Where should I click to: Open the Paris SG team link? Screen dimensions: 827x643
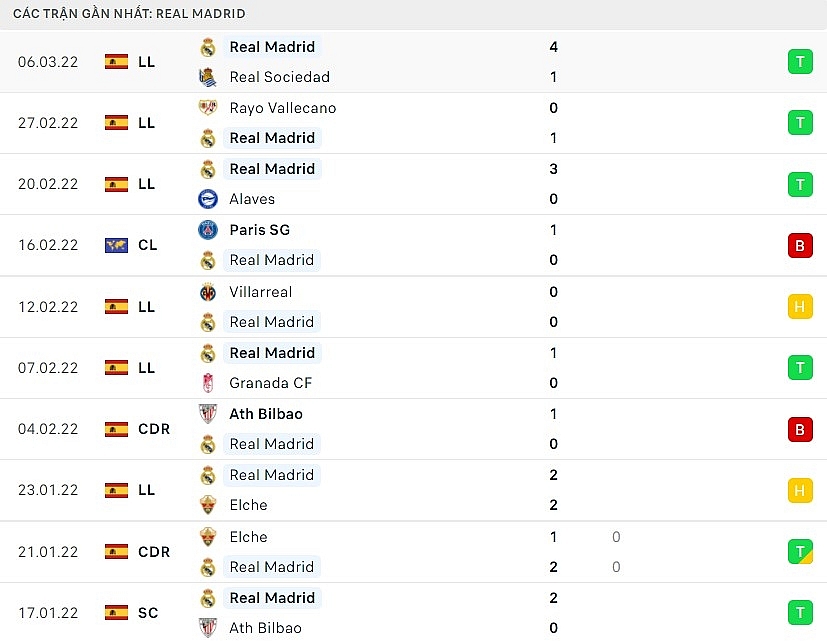pyautogui.click(x=259, y=230)
